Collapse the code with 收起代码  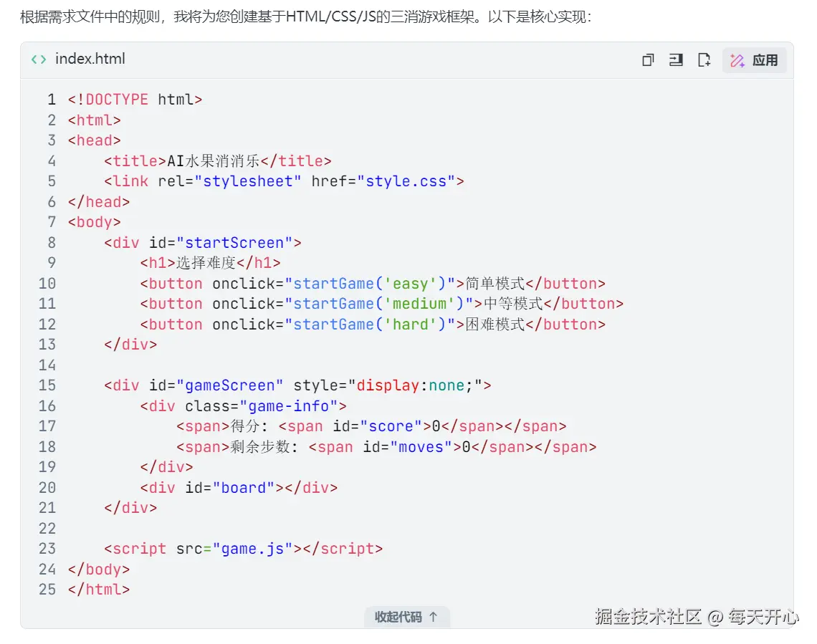coord(406,617)
